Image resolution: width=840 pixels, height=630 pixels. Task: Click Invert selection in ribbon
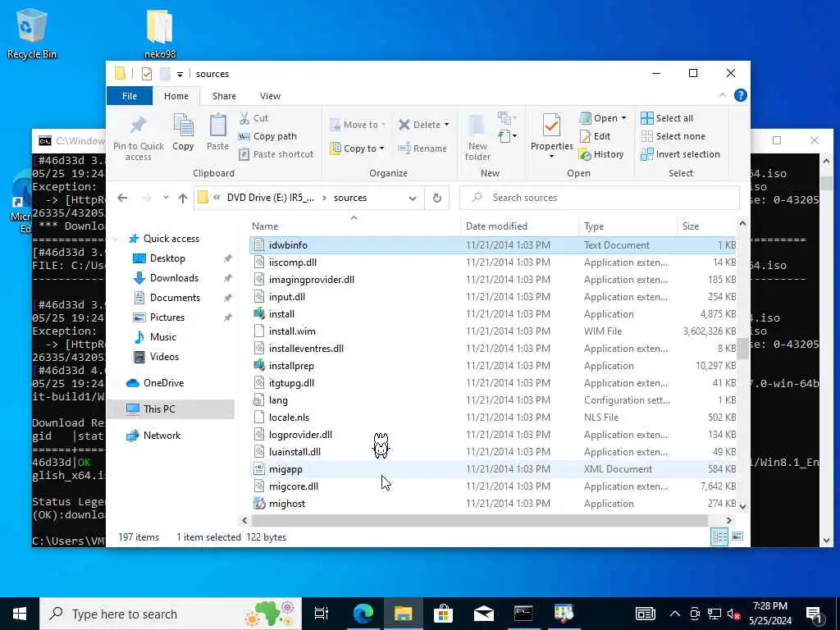(680, 154)
